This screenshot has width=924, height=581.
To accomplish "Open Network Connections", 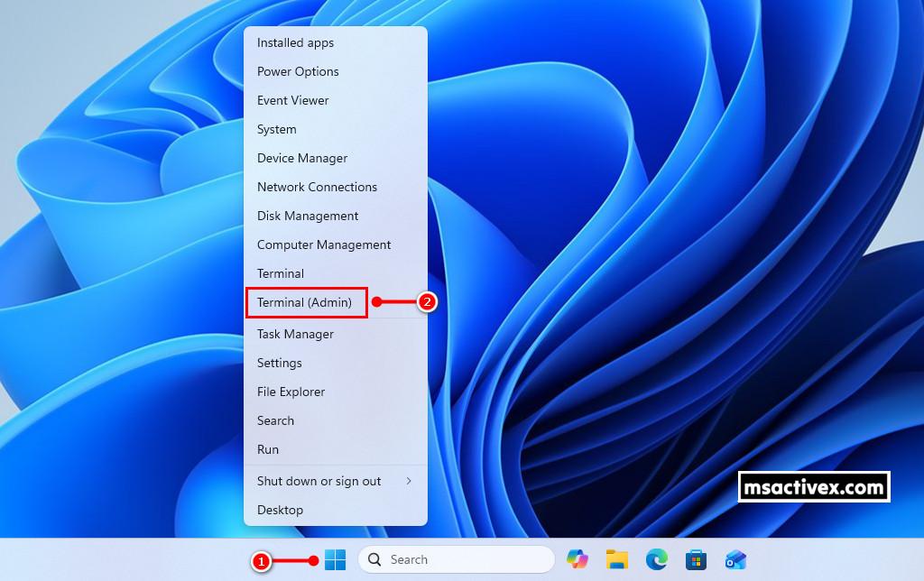I will (x=317, y=187).
